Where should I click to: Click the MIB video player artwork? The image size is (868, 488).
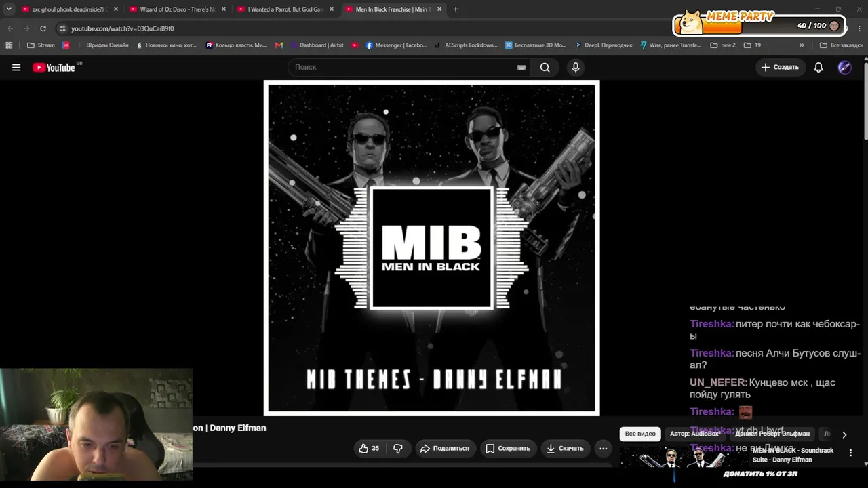(x=431, y=248)
